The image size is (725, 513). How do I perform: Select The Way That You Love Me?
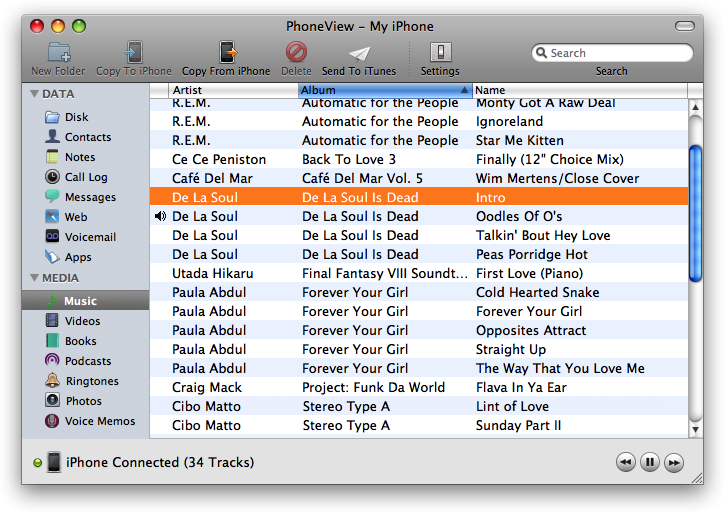(419, 368)
